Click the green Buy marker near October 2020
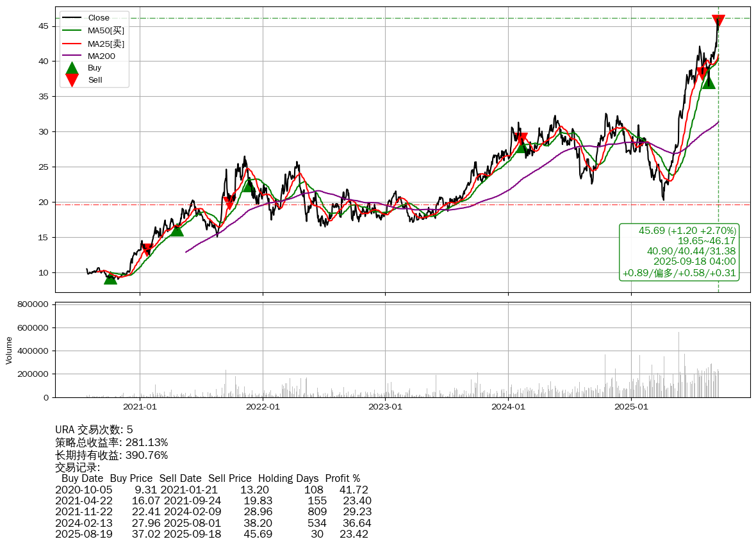The image size is (756, 546). (x=110, y=277)
